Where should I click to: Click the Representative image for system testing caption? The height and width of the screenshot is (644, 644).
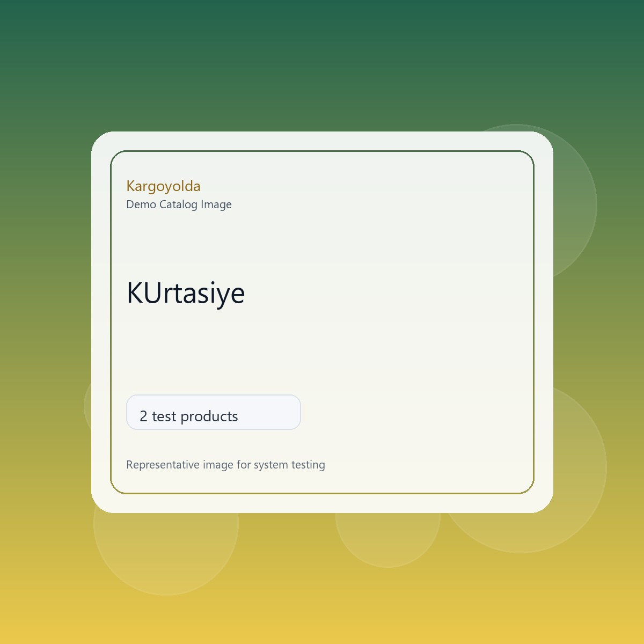tap(225, 465)
